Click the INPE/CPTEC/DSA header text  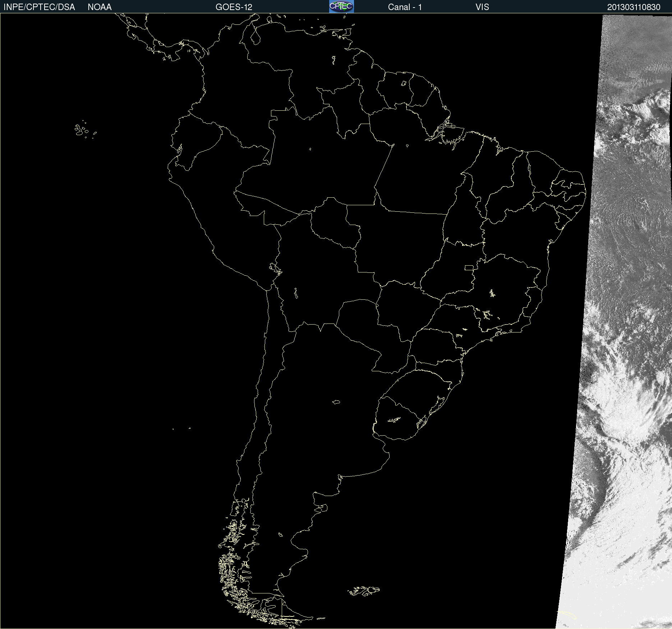click(39, 7)
